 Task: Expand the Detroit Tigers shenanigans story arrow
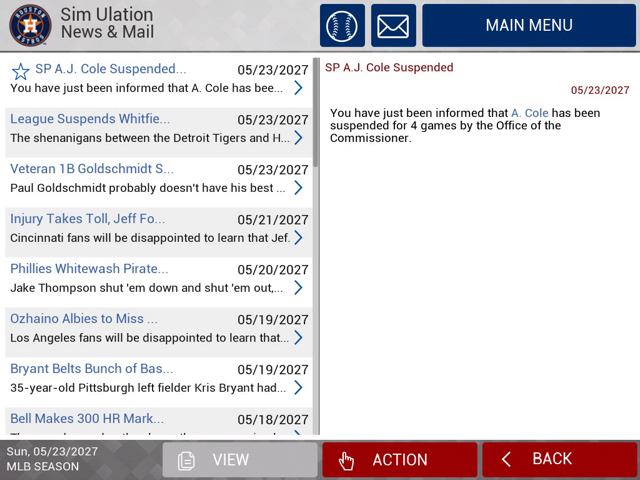tap(298, 138)
